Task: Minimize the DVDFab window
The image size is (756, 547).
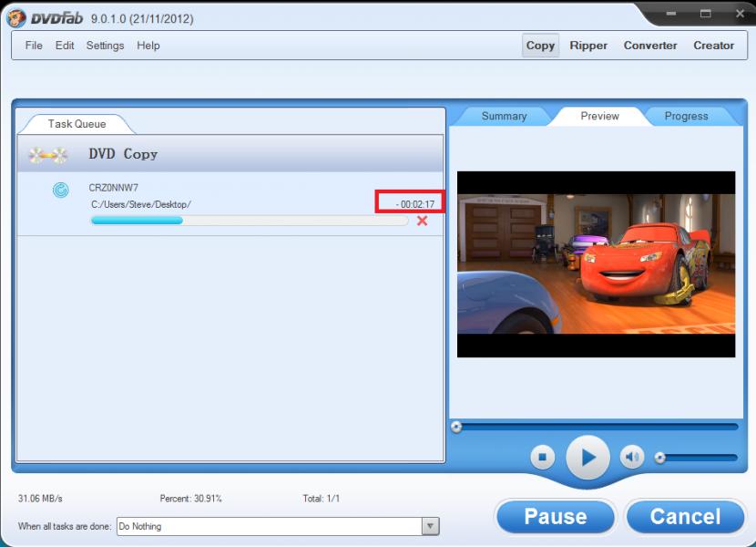Action: click(670, 14)
